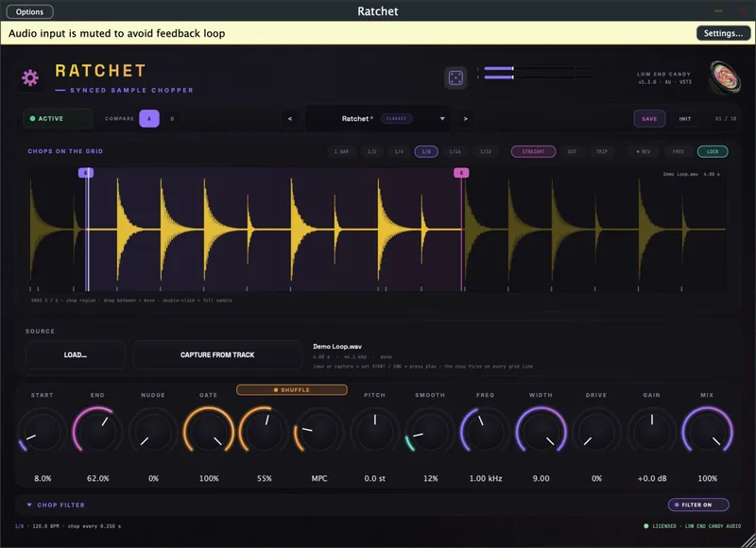Click the CLASSIC preset tag
The height and width of the screenshot is (548, 756).
point(396,118)
